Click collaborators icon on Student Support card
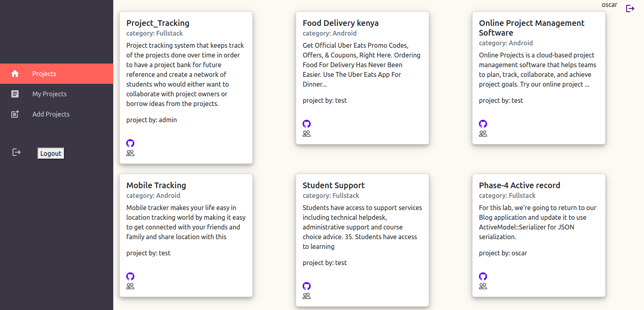The height and width of the screenshot is (310, 644). pyautogui.click(x=307, y=296)
